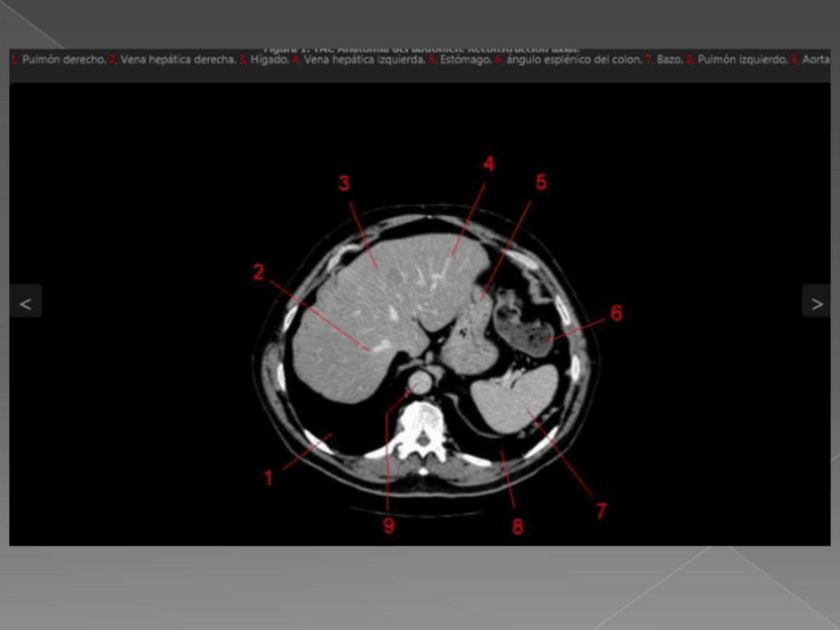Click red number 5 label on scan
This screenshot has height=630, width=840.
(x=541, y=182)
